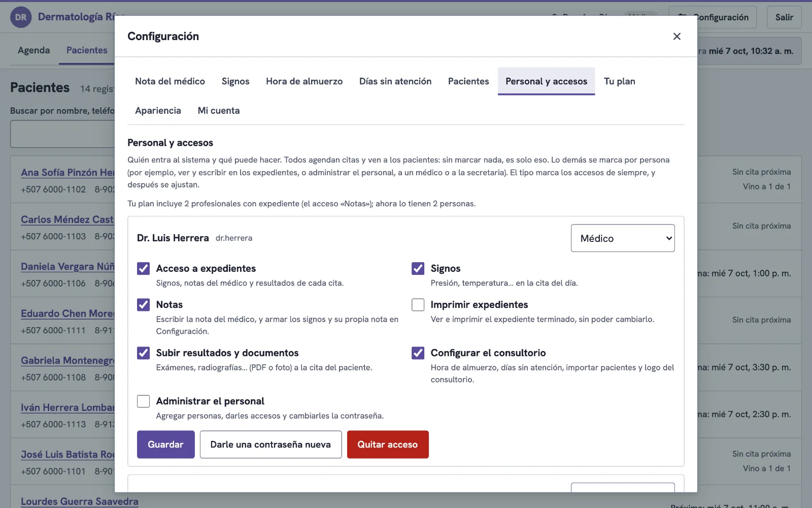Click the red Quitar acceso button

coord(388,444)
